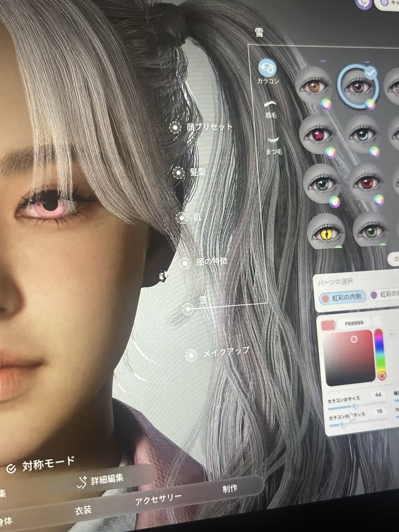
Task: Click the selected mauve eye lens thumbnail
Action: pos(358,86)
